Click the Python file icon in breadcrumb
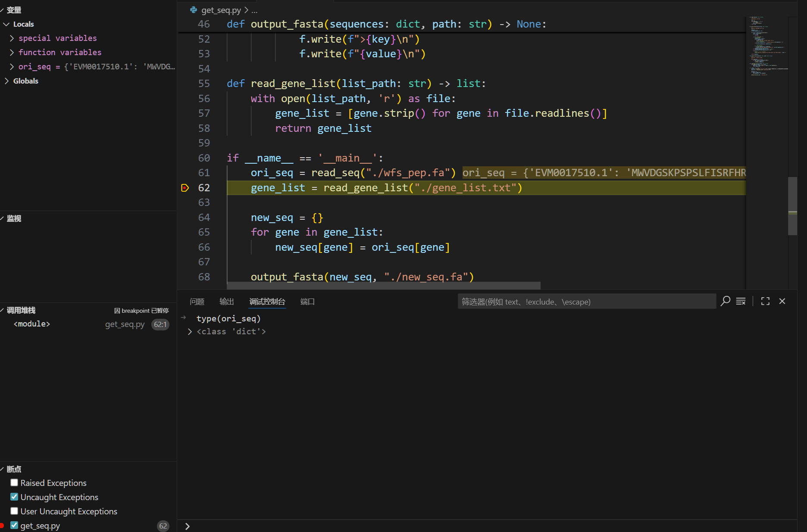The width and height of the screenshot is (807, 532). click(194, 10)
